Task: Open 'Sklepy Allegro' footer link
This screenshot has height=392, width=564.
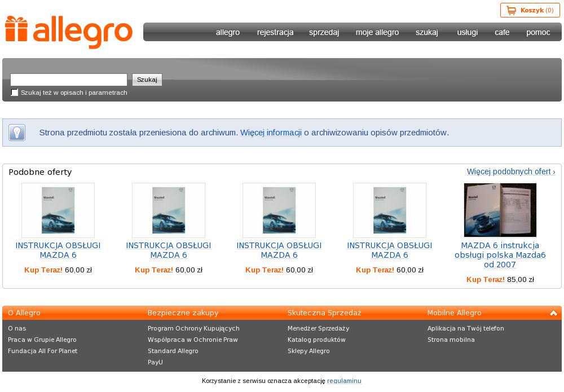Action: pyautogui.click(x=309, y=351)
